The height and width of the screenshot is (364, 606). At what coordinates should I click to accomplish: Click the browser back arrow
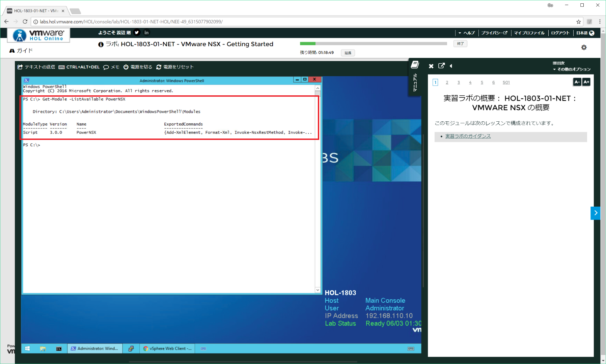coord(6,22)
